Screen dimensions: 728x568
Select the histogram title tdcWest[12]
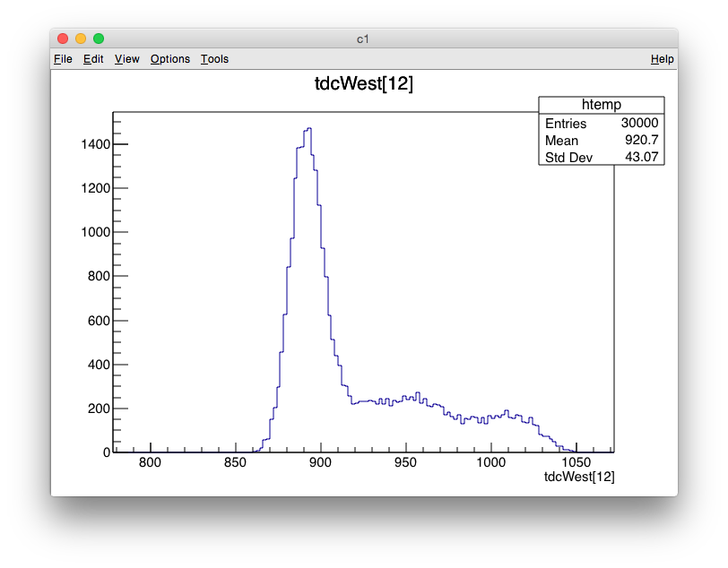[363, 84]
